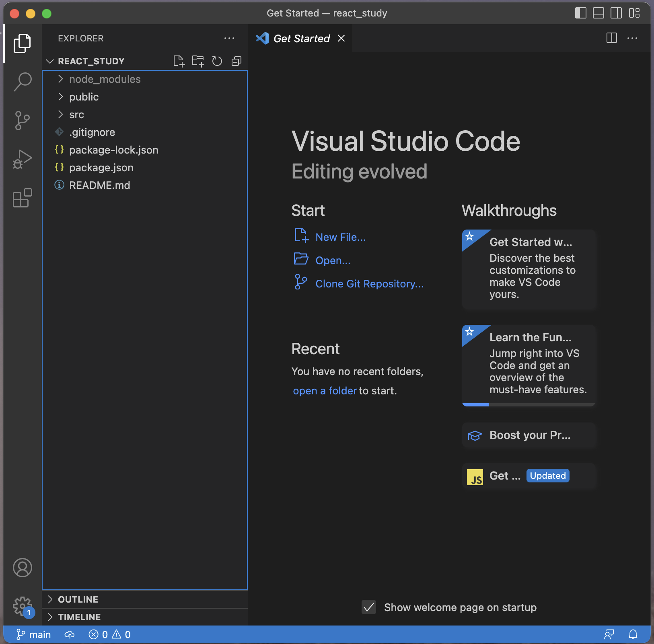Viewport: 654px width, 644px height.
Task: Click the EXPLORER panel title
Action: 80,38
